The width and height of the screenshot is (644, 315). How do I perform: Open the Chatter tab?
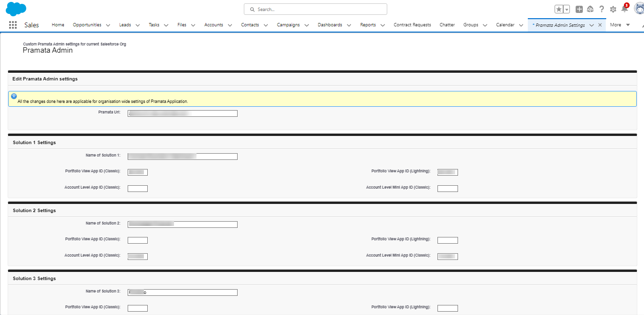pos(447,25)
